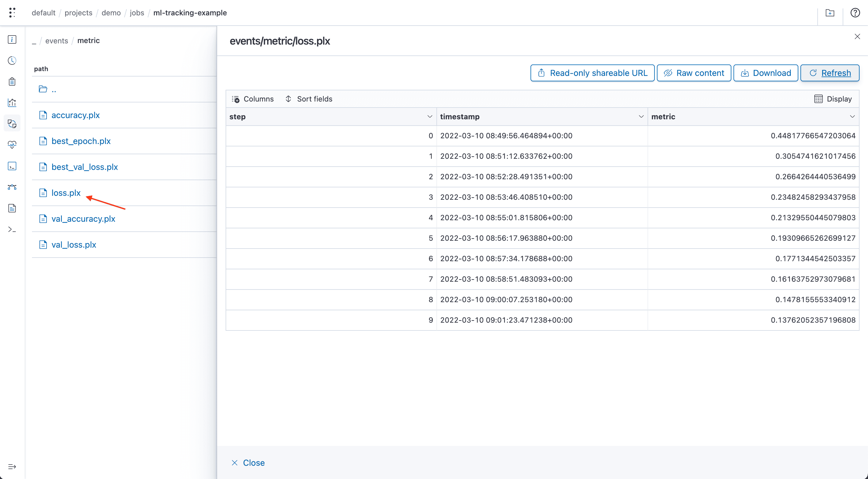This screenshot has width=868, height=479.
Task: Navigate to the demo breadcrumb
Action: (111, 13)
